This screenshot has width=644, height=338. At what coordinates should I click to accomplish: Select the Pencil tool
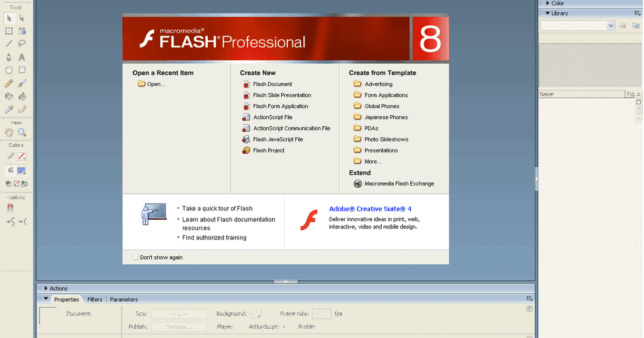point(9,83)
